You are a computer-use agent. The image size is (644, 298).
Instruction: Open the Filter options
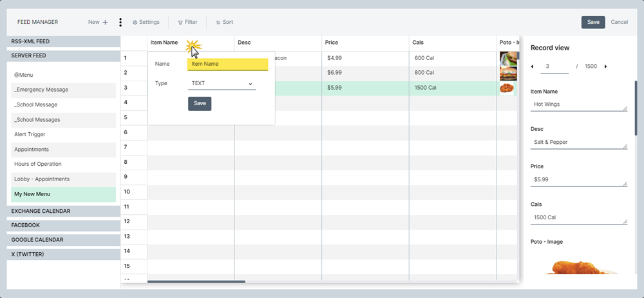click(187, 22)
